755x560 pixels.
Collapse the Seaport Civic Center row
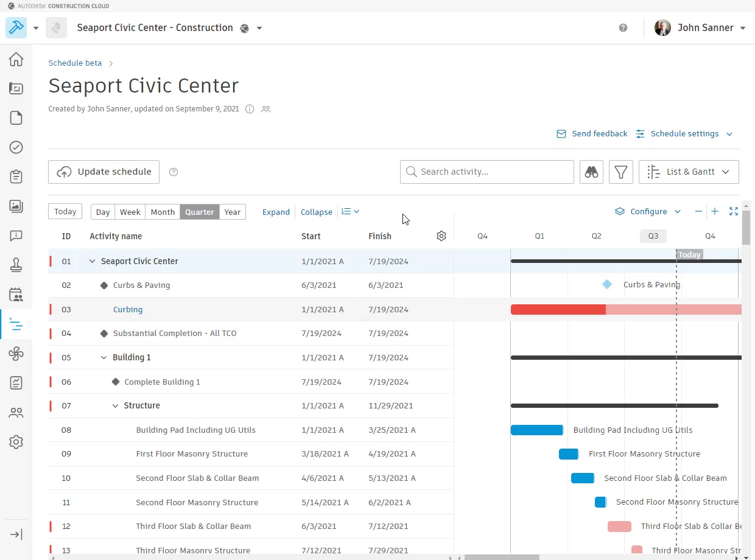pos(93,261)
